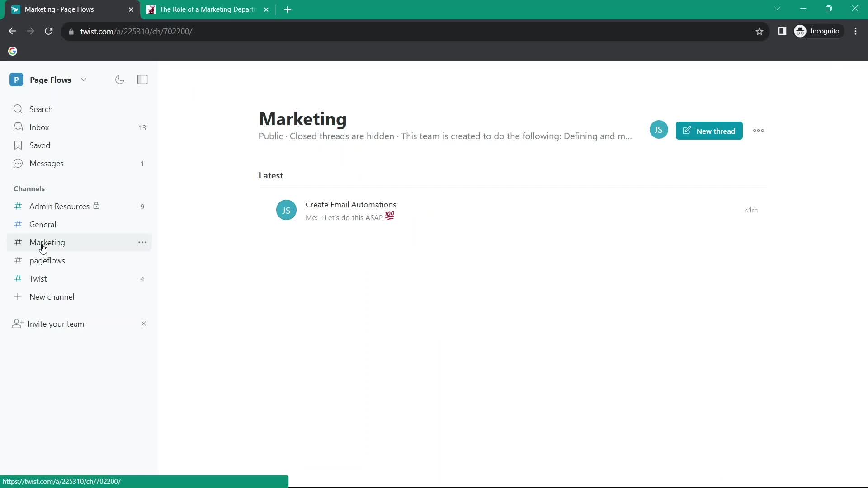Click the dark mode toggle icon
The width and height of the screenshot is (868, 488).
tap(120, 79)
